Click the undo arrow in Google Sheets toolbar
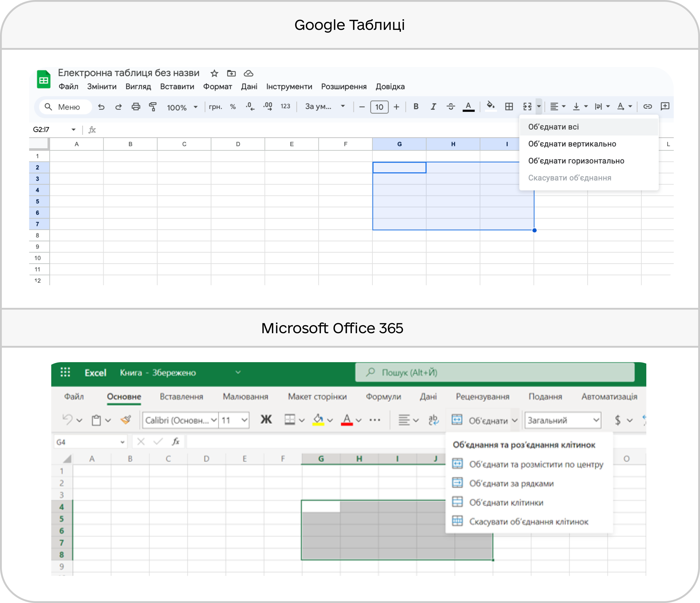Viewport: 700px width, 603px height. (x=101, y=107)
